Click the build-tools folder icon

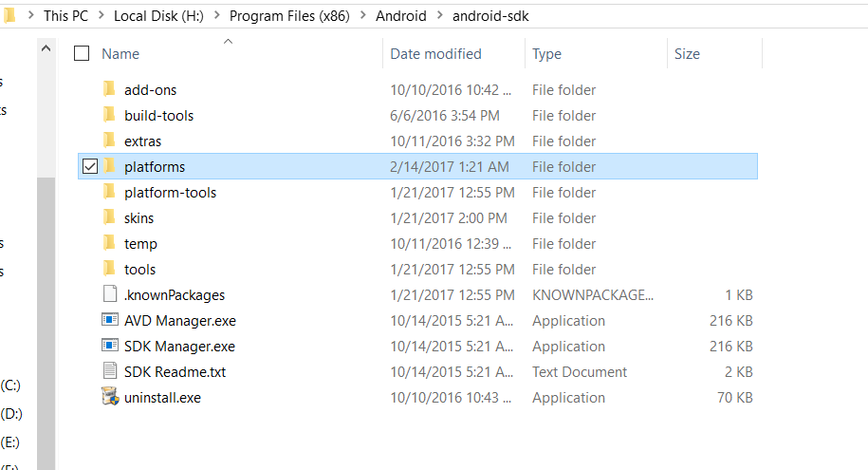tap(109, 116)
